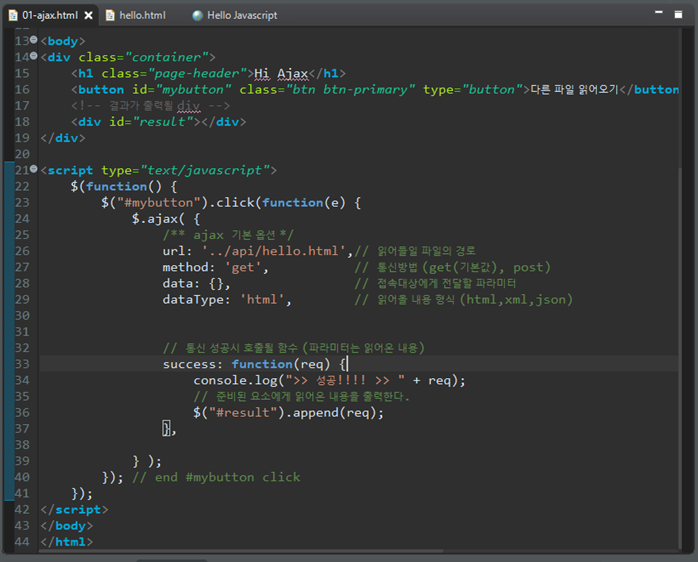Click the 'get' method value

[243, 267]
